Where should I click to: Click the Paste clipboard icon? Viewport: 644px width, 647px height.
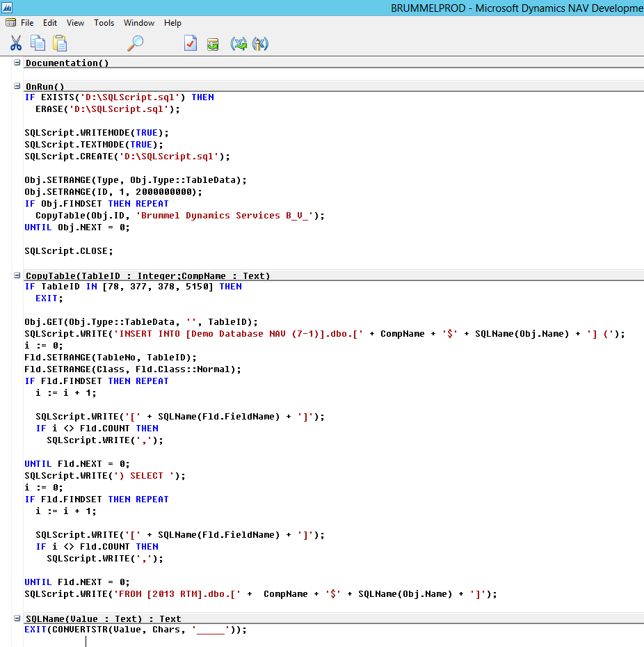[60, 44]
